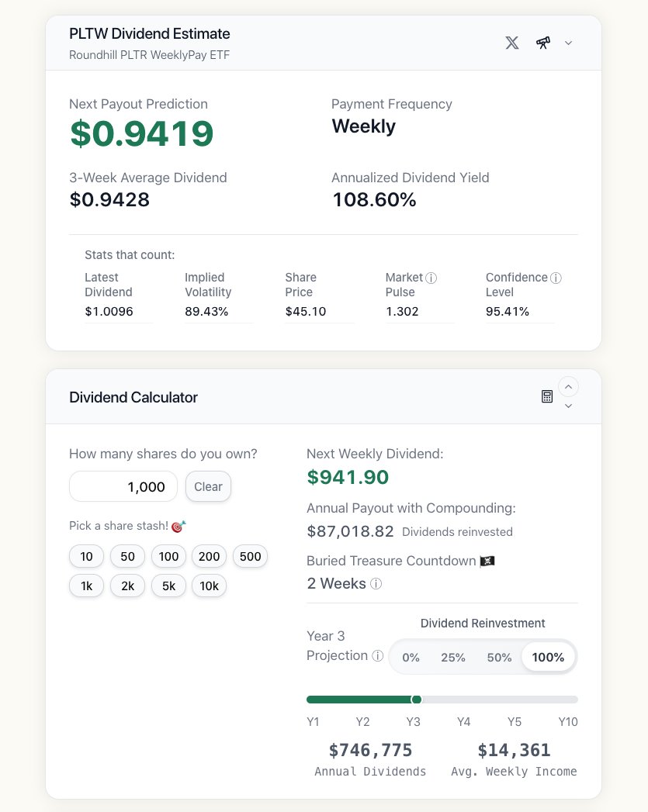Set Dividend Reinvestment to 0%
The height and width of the screenshot is (812, 648).
[x=411, y=657]
